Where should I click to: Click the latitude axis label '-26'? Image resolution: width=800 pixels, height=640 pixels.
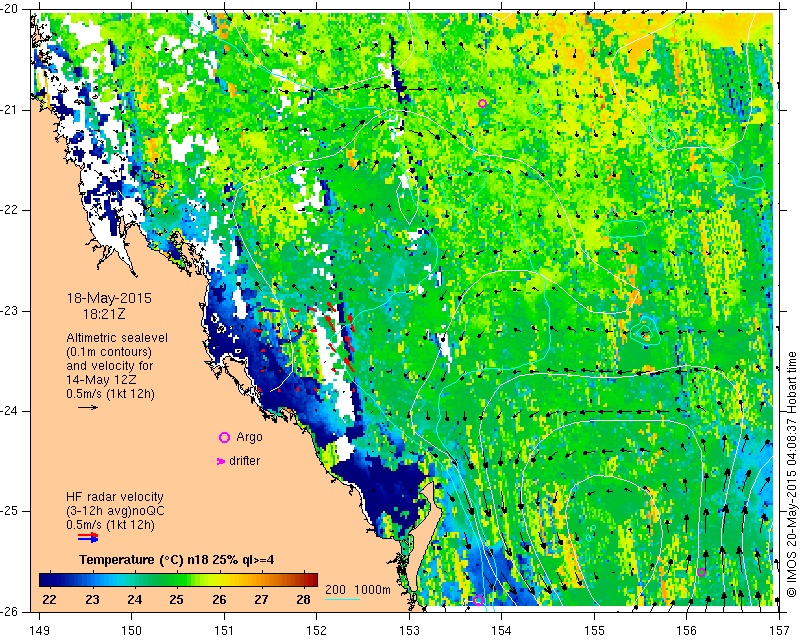pyautogui.click(x=10, y=611)
